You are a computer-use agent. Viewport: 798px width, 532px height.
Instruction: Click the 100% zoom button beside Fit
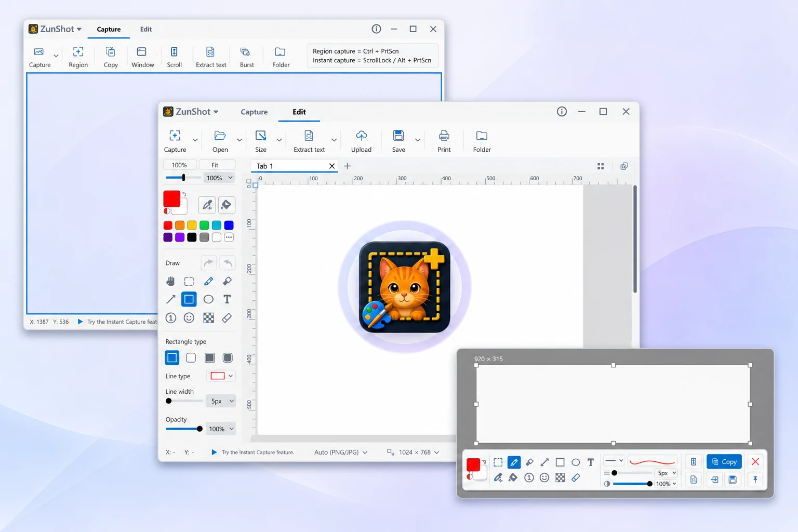(179, 165)
